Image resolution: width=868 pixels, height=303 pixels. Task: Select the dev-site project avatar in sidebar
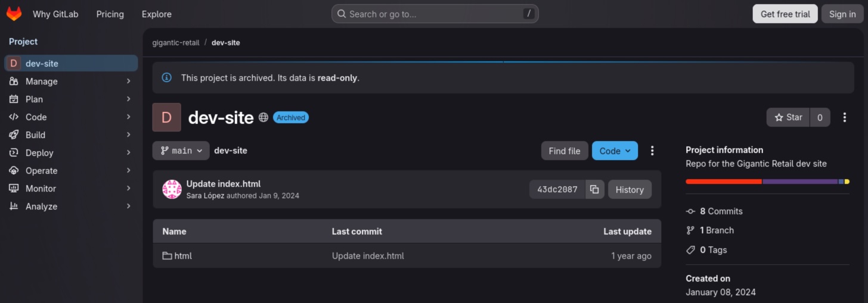click(14, 63)
